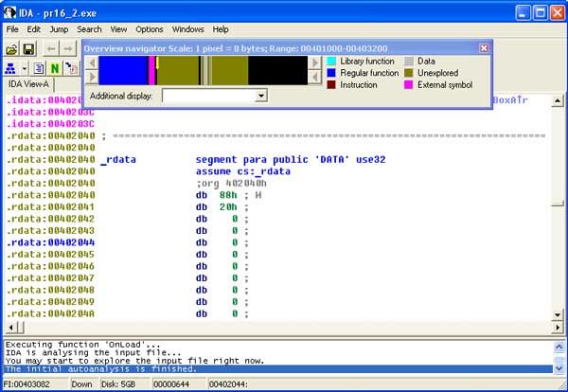This screenshot has height=392, width=568.
Task: Click the bottom-left navigator right arrow
Action: click(92, 77)
